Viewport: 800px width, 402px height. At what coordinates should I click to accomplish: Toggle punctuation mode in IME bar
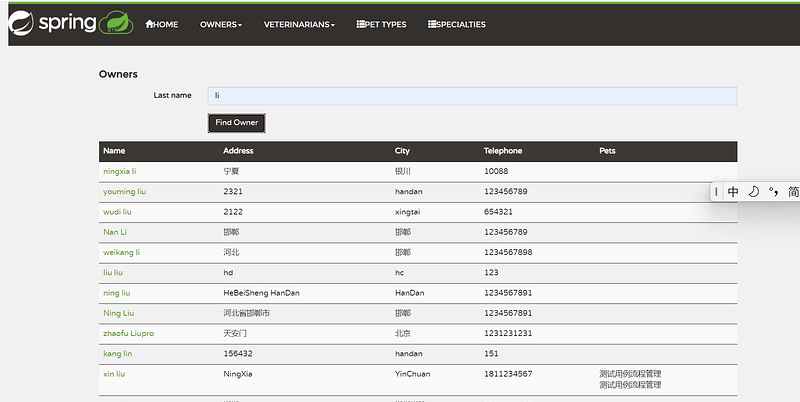click(773, 192)
